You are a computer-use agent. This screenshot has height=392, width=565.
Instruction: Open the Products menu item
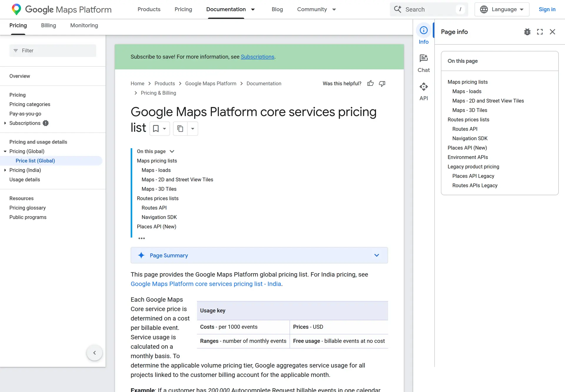click(149, 9)
